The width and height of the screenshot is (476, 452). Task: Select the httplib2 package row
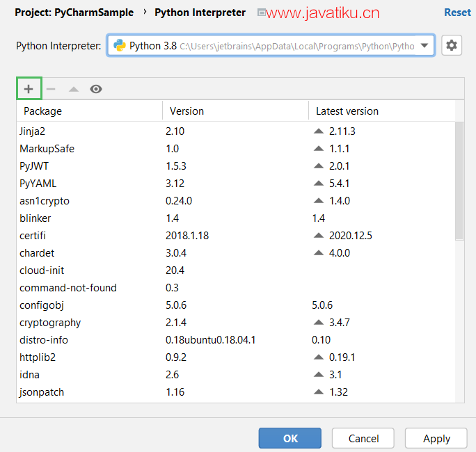(x=236, y=357)
